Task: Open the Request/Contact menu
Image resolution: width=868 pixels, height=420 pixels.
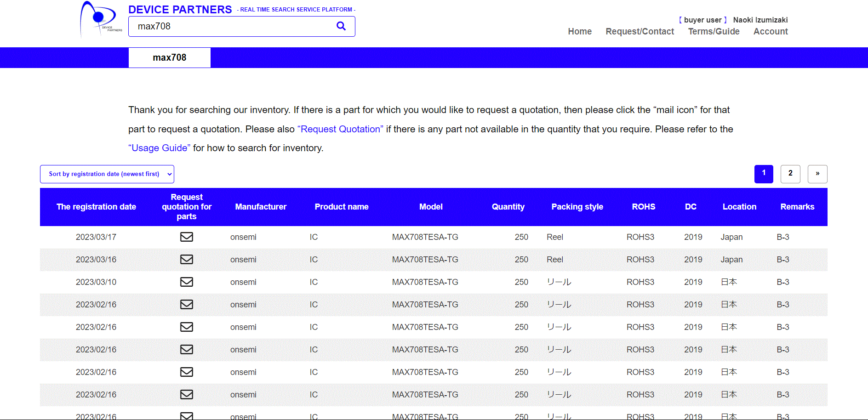Action: click(x=640, y=32)
